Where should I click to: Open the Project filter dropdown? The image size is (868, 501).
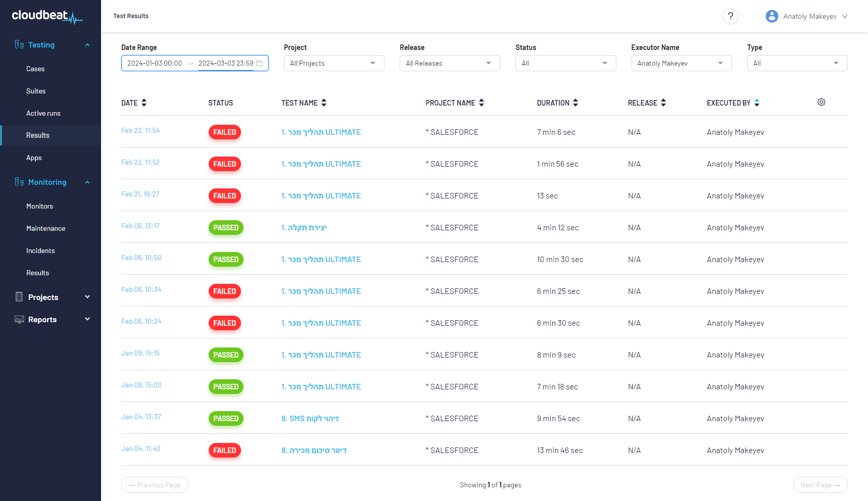[333, 63]
